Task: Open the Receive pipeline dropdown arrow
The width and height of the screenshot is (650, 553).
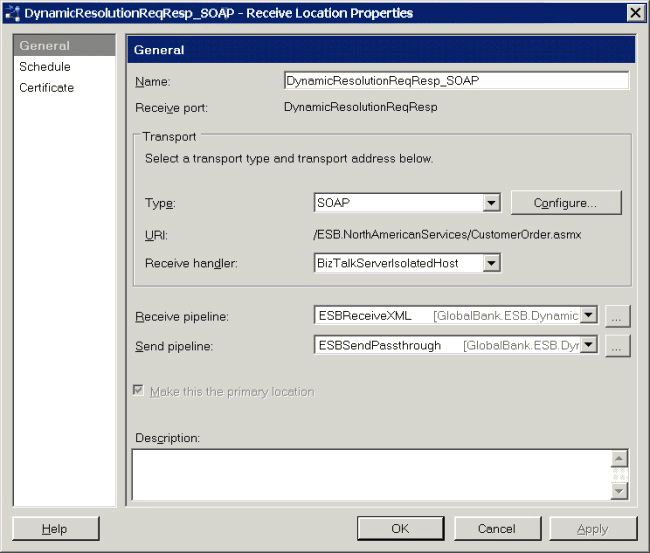Action: click(x=589, y=315)
